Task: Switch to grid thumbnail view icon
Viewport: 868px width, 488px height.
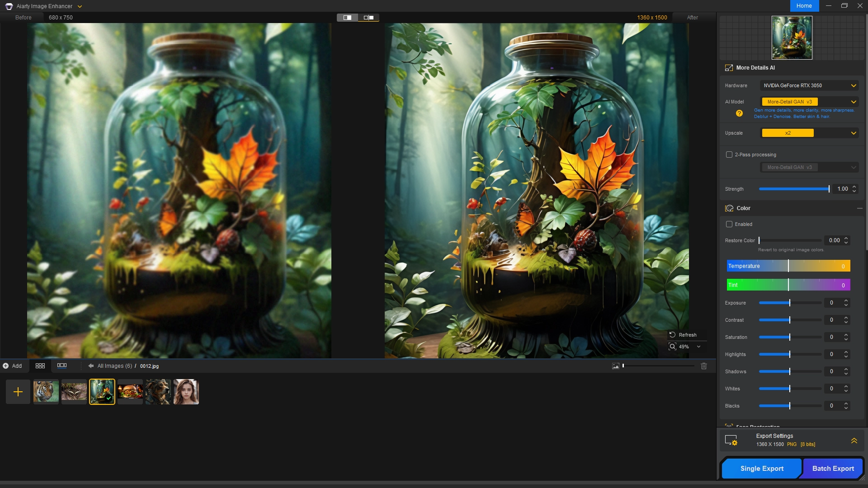Action: [40, 366]
